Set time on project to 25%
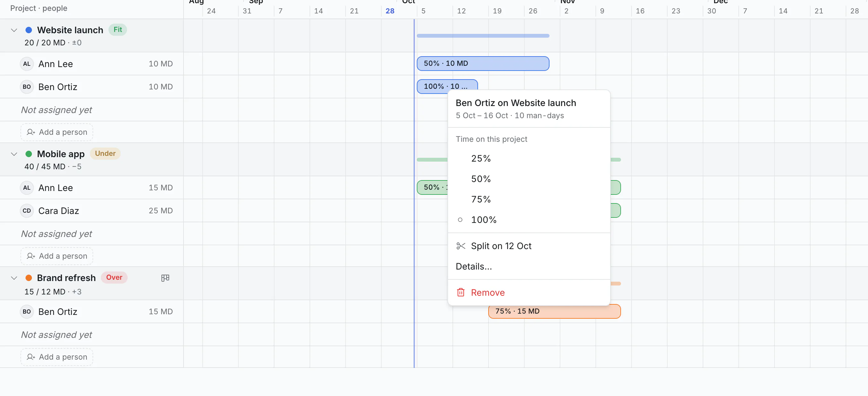This screenshot has height=396, width=868. tap(529, 158)
